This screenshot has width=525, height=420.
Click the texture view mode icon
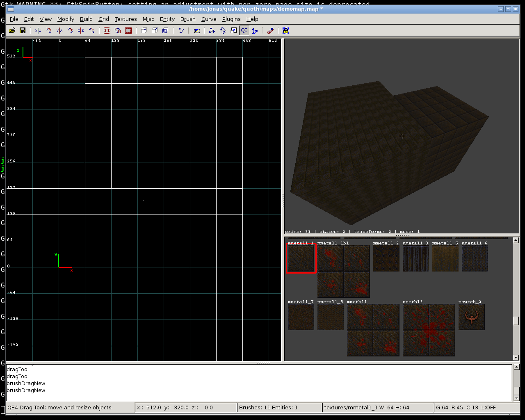[196, 30]
